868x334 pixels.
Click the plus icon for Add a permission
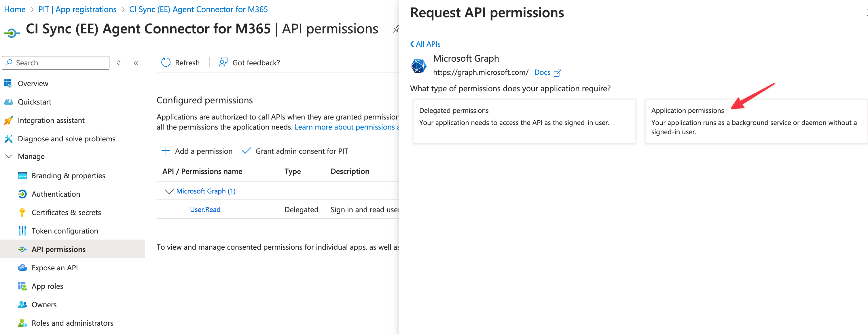click(166, 151)
